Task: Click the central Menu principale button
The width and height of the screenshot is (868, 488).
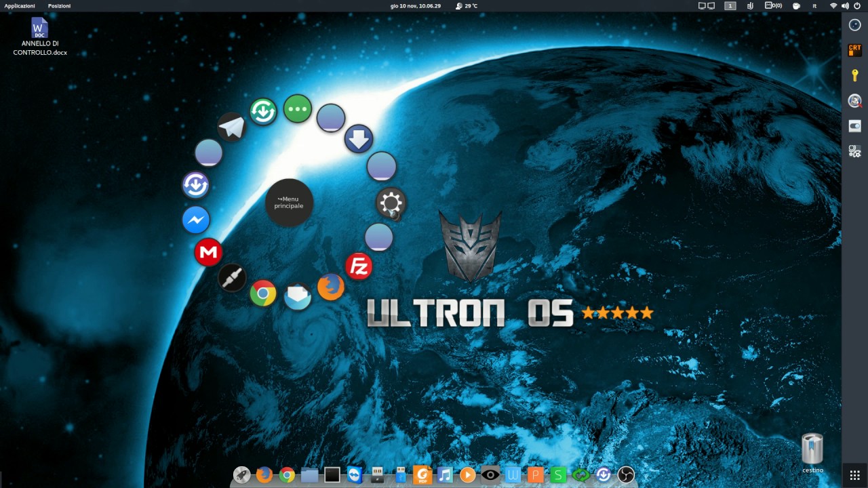Action: point(289,203)
